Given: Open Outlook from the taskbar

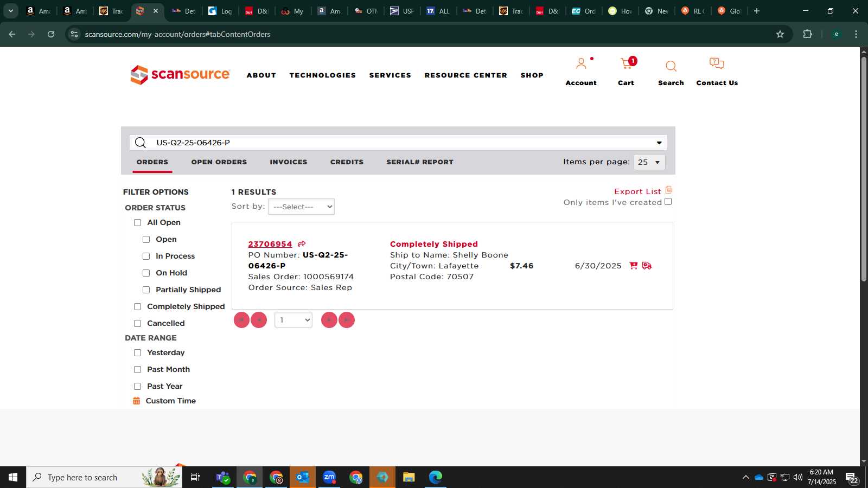Looking at the screenshot, I should tap(303, 477).
